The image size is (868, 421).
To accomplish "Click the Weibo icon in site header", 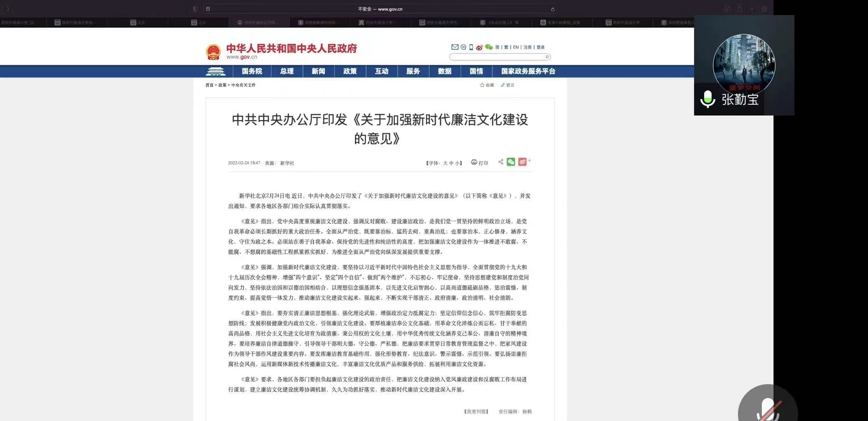I will [x=479, y=47].
